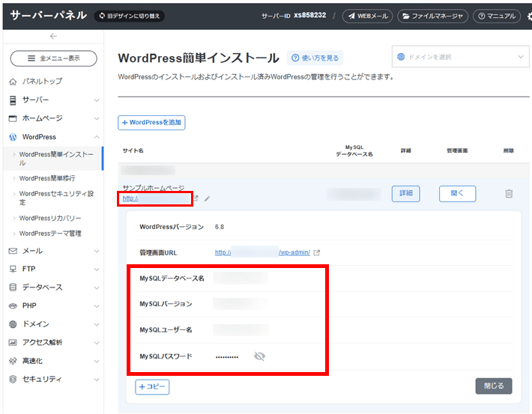The height and width of the screenshot is (414, 532).
Task: Expand the アクセス解析 menu chevron
Action: coord(97,342)
